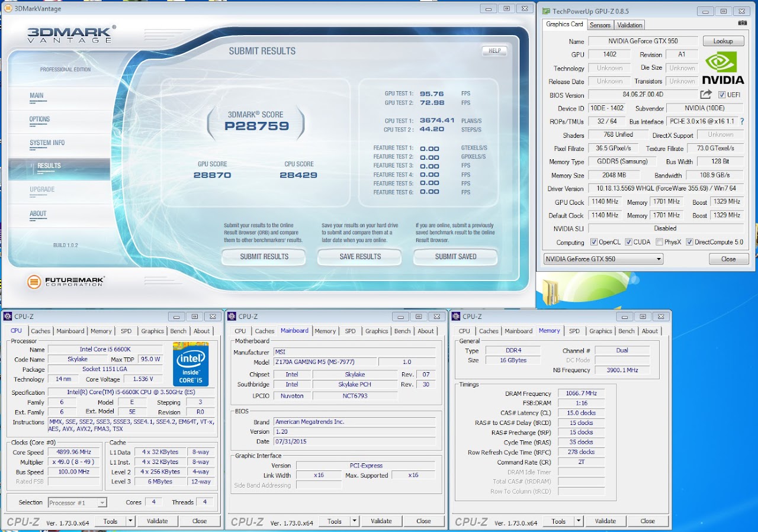Click the Driver Version field in GPU-Z
758x532 pixels.
click(666, 189)
